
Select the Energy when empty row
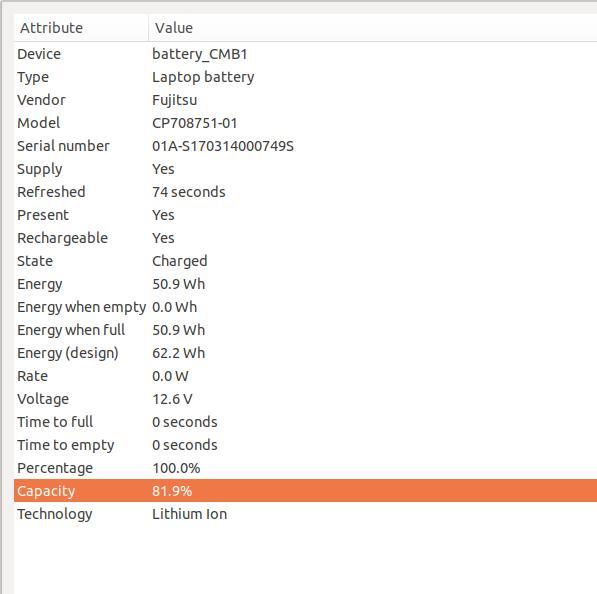pyautogui.click(x=305, y=307)
